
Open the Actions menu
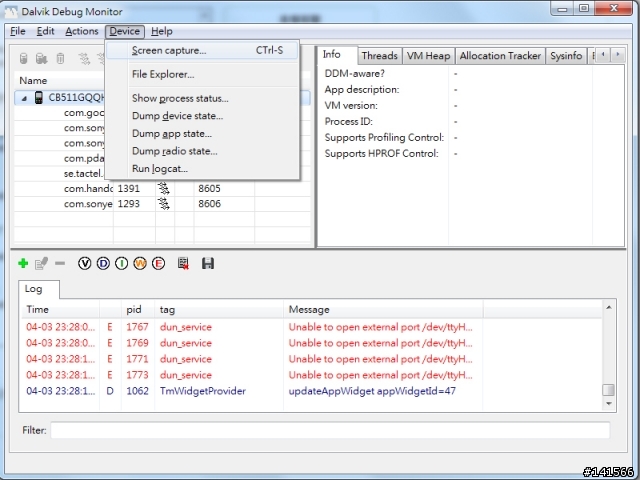click(x=82, y=31)
